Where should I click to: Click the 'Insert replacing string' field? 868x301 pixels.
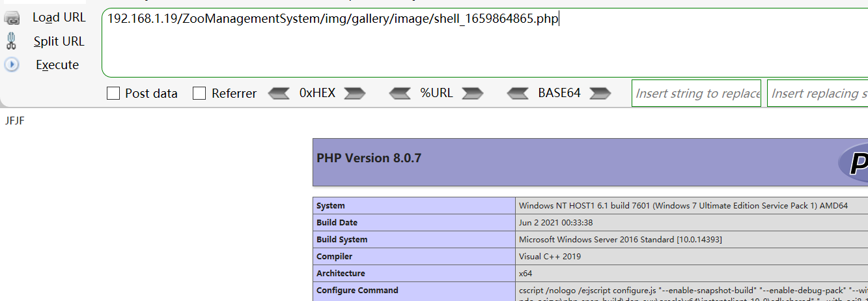(x=818, y=93)
